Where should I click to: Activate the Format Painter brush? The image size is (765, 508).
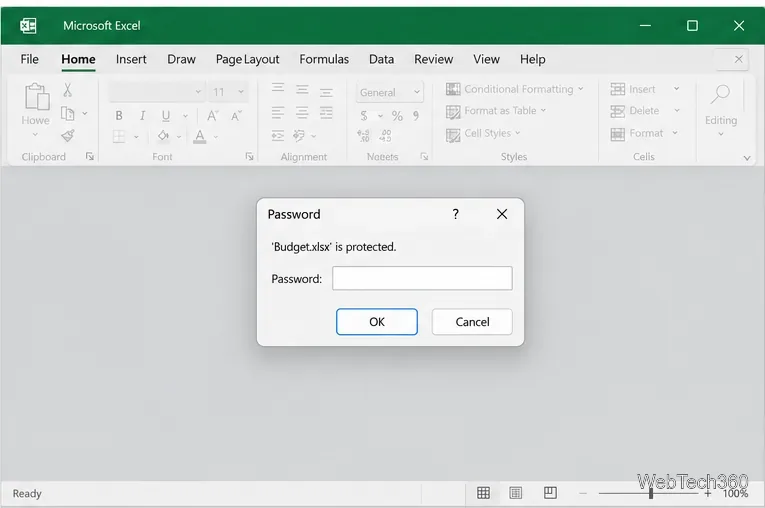coord(68,136)
